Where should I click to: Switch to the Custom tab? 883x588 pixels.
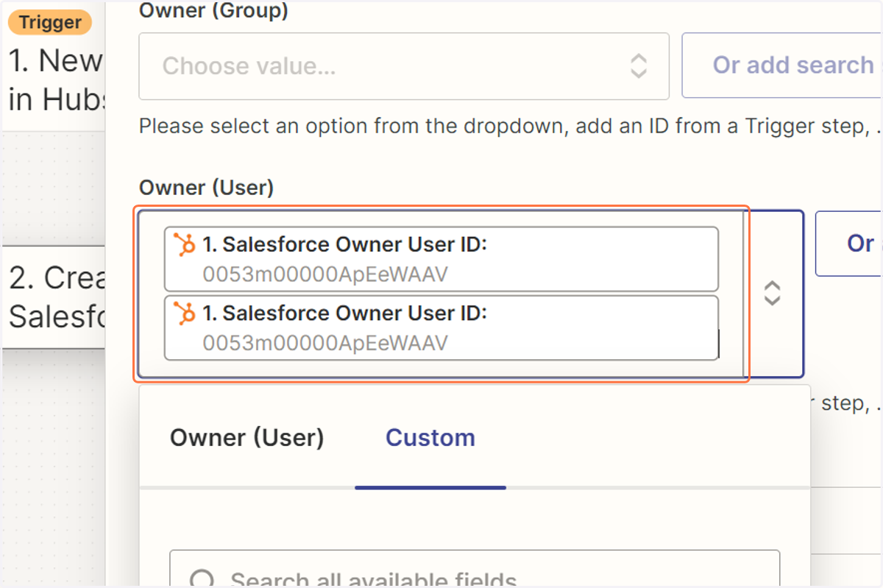430,438
